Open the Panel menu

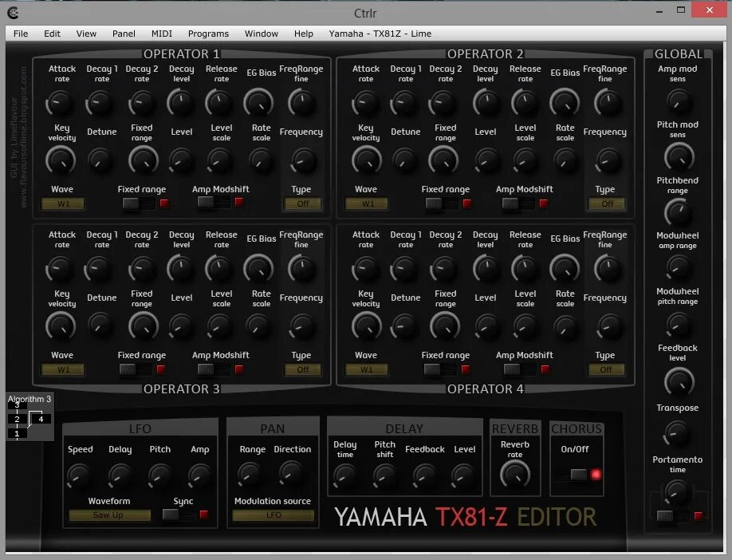point(124,34)
